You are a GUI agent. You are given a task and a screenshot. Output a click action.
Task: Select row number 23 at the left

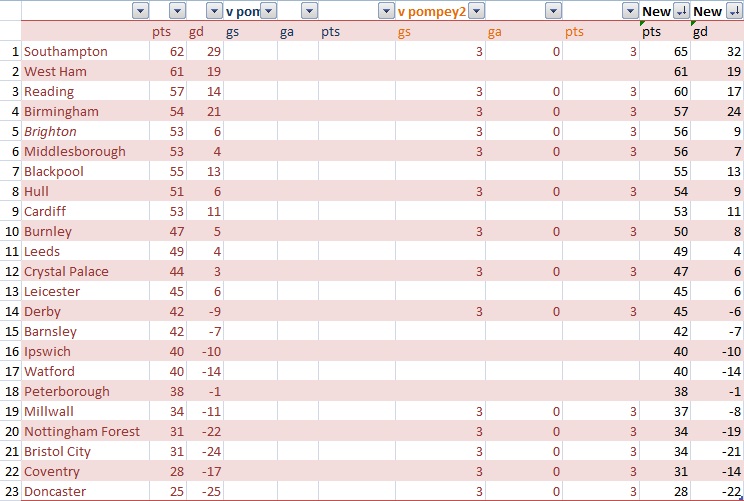point(11,491)
